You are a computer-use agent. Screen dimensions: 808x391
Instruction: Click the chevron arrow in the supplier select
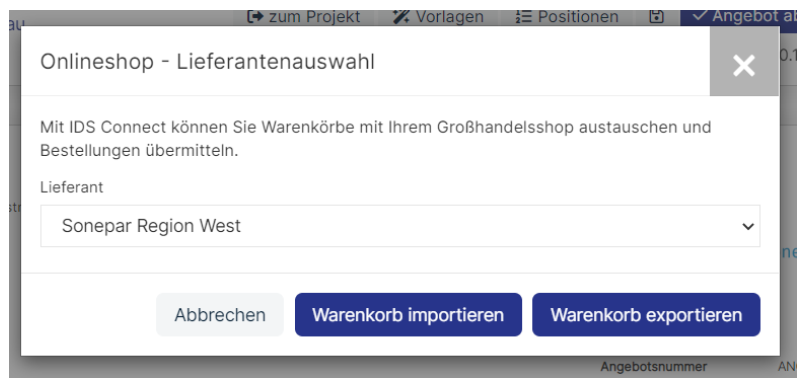click(x=748, y=227)
